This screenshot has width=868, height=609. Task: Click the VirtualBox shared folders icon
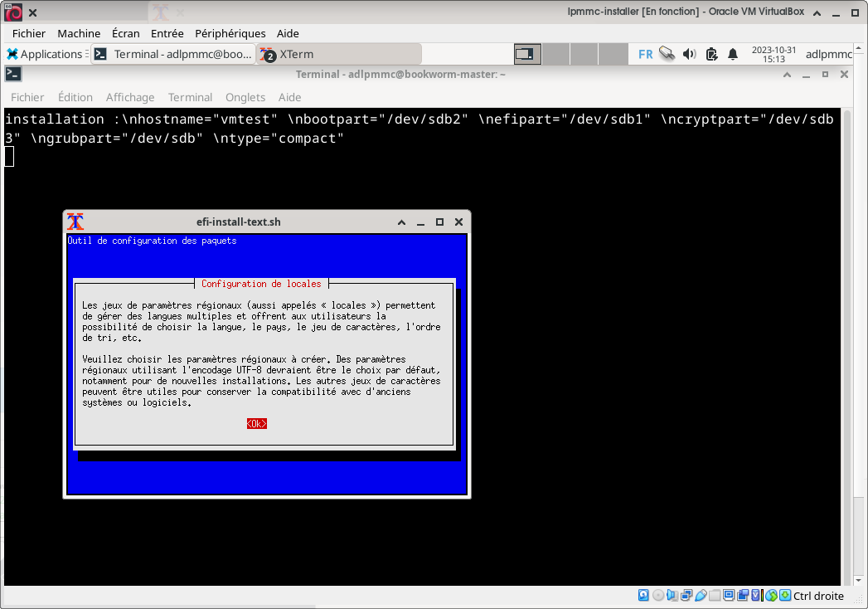[x=715, y=596]
